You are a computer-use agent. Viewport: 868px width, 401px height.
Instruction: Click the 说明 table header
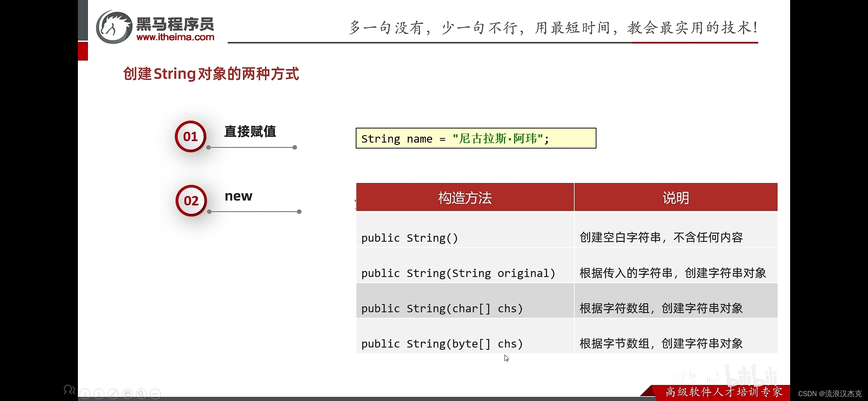coord(675,198)
